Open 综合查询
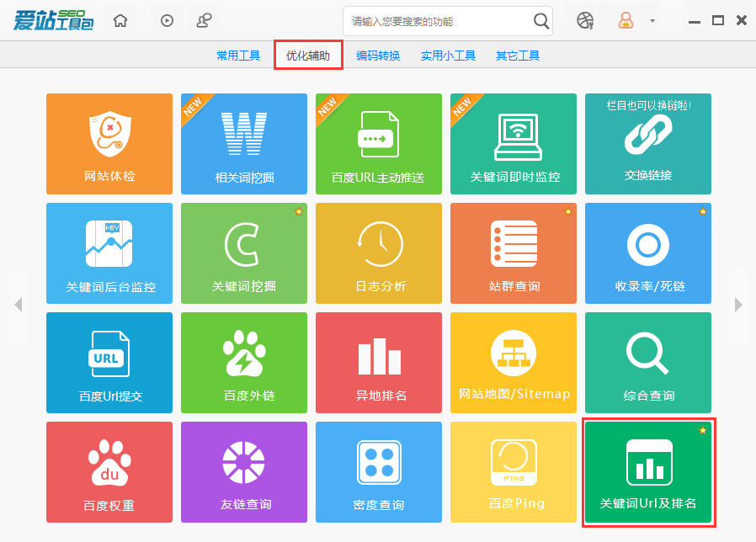 [x=647, y=362]
